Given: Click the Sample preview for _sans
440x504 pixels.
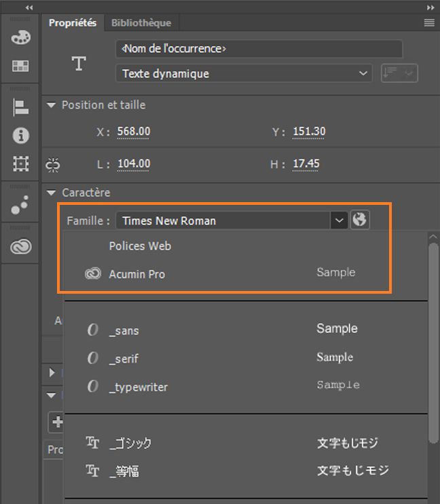Looking at the screenshot, I should coord(337,328).
